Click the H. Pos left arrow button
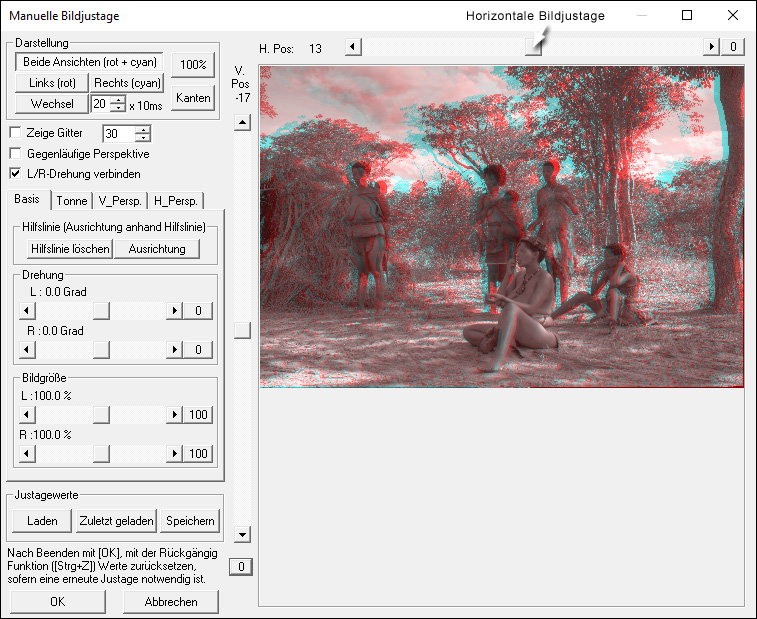The width and height of the screenshot is (757, 619). click(x=351, y=47)
